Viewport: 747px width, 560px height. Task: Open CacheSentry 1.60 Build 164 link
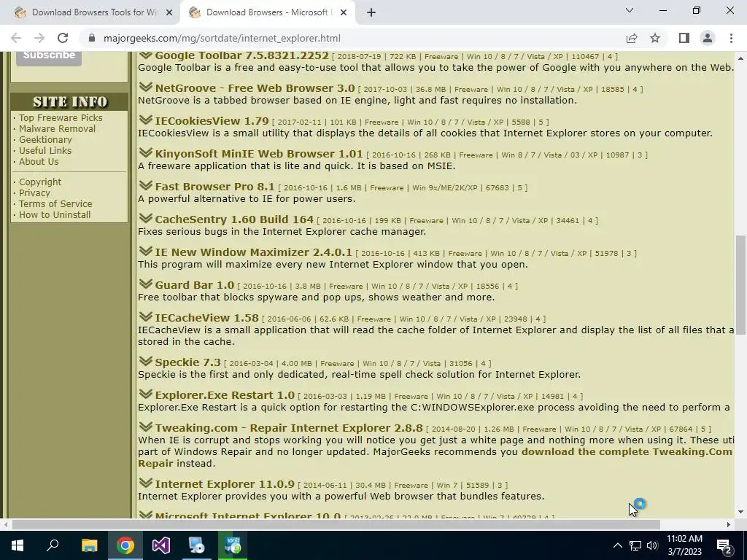coord(234,220)
